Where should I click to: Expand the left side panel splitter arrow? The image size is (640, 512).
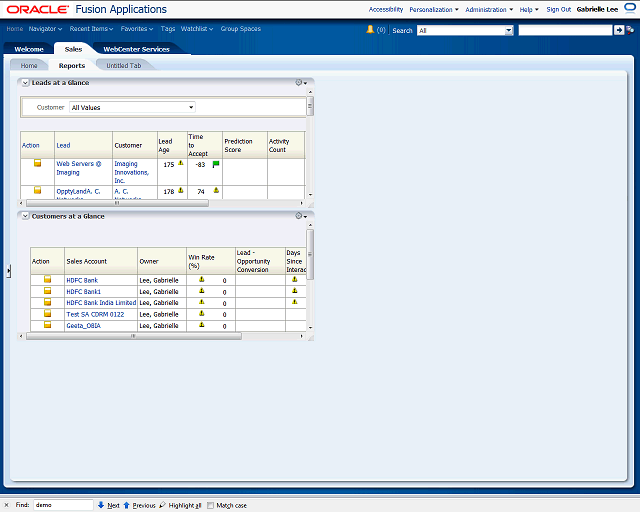coord(9,271)
